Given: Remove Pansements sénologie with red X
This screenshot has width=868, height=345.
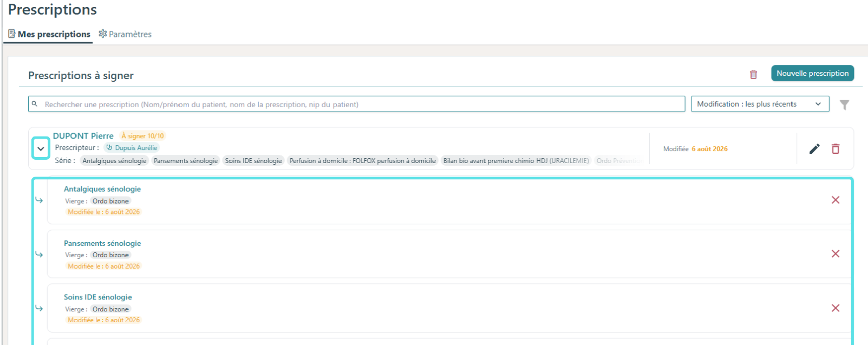Looking at the screenshot, I should pos(836,254).
